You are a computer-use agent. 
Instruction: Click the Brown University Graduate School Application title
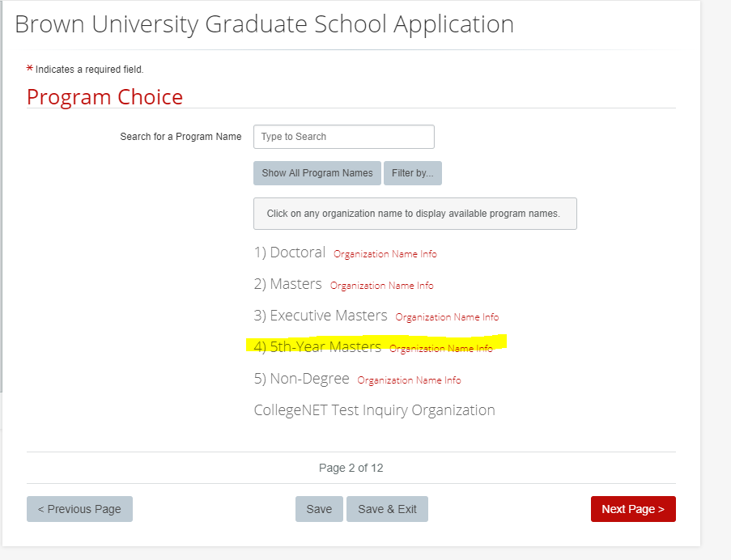click(265, 24)
